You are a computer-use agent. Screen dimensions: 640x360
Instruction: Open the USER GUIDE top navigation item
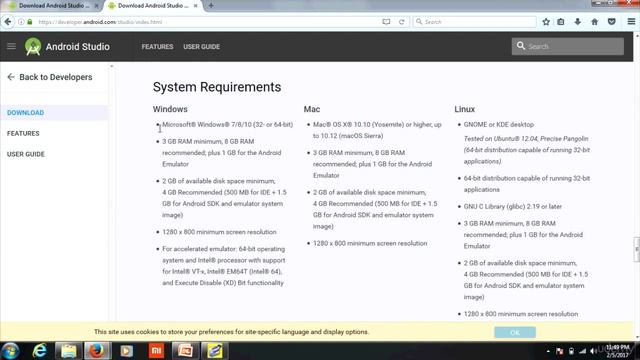[201, 47]
